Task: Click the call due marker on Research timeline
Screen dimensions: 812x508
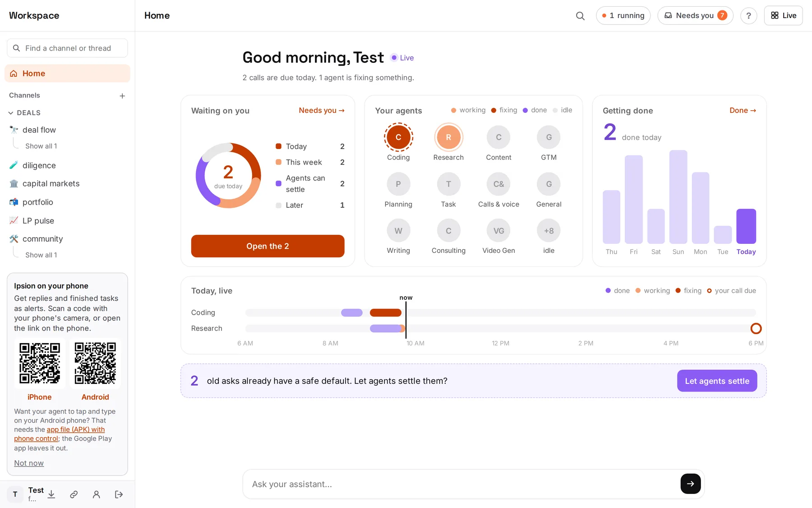Action: (756, 328)
